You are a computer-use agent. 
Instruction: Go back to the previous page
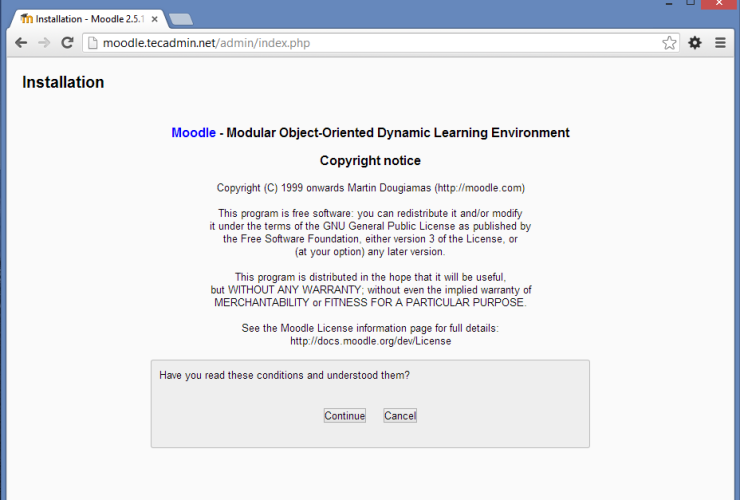21,42
